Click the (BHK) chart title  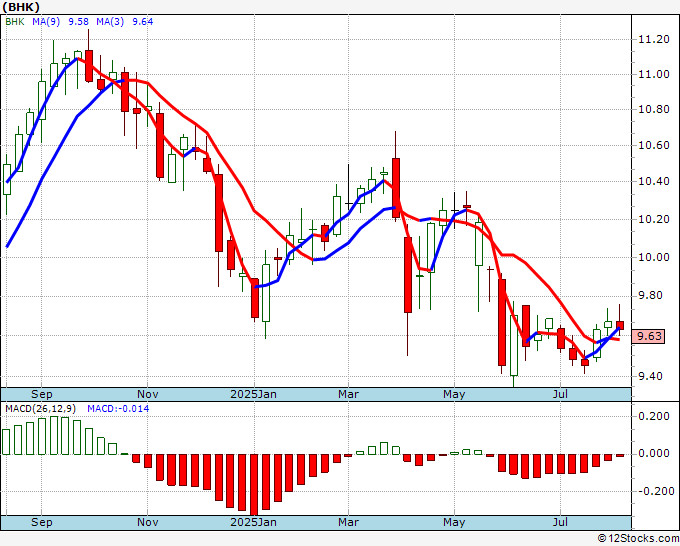pyautogui.click(x=21, y=7)
